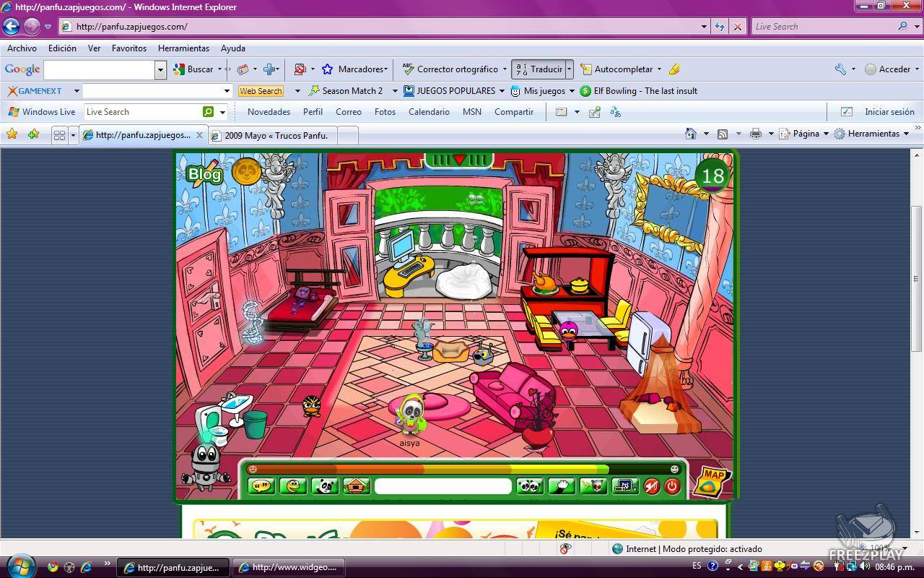Click the highlighter pen icon in Google toolbar
This screenshot has width=924, height=578.
674,69
